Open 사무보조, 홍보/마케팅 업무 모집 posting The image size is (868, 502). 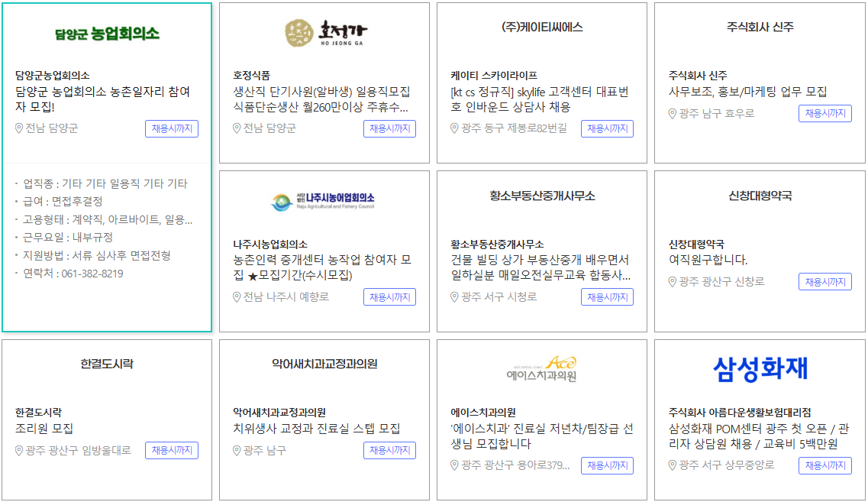747,92
